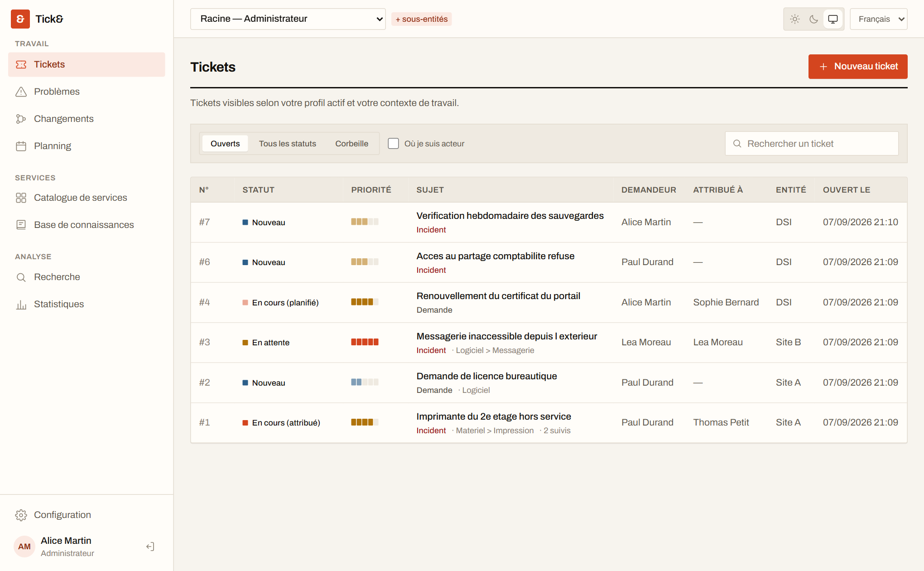Open the Racine — Administrateur profile dropdown
924x571 pixels.
pos(288,19)
